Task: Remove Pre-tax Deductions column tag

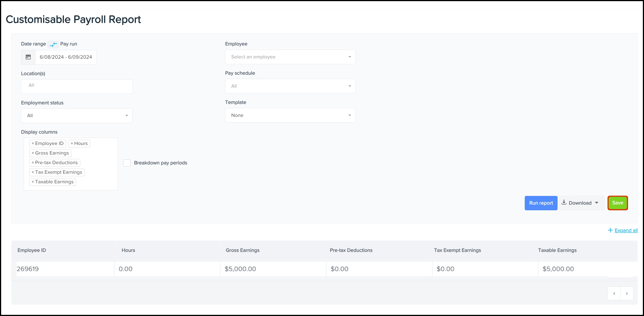Action: point(33,163)
